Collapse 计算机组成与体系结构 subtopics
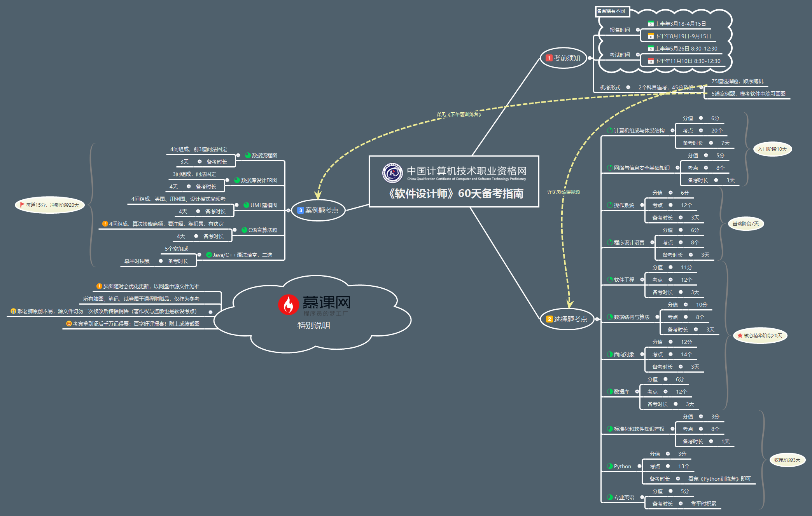Viewport: 812px width, 516px height. tap(672, 131)
